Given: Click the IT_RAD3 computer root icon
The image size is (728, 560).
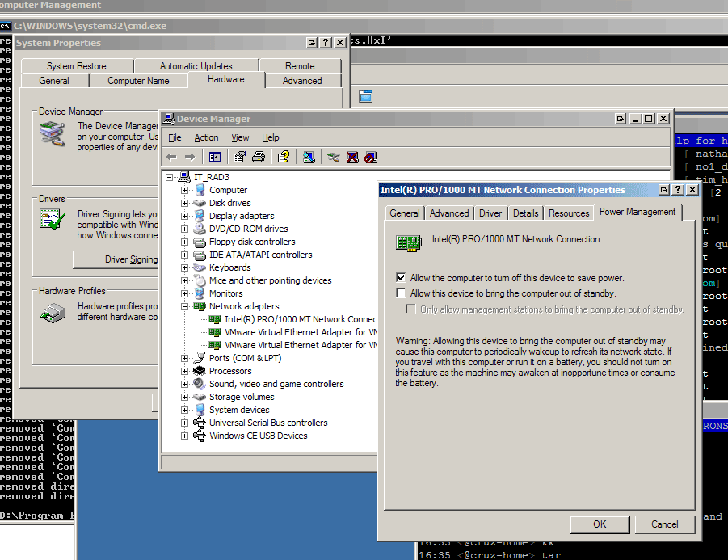Looking at the screenshot, I should click(x=184, y=177).
